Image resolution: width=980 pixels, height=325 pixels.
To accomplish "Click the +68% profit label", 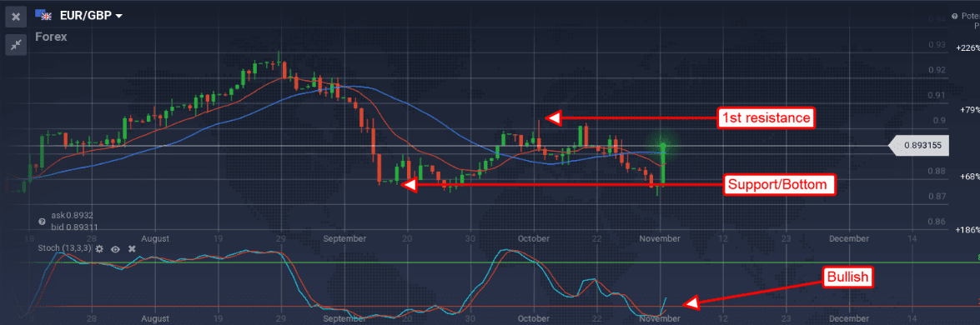I will coord(969,177).
